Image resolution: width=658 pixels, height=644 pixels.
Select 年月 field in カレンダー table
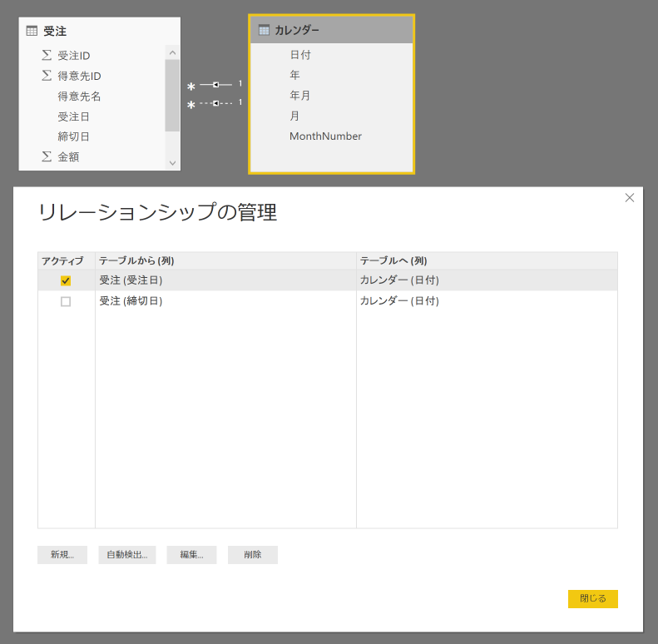300,96
